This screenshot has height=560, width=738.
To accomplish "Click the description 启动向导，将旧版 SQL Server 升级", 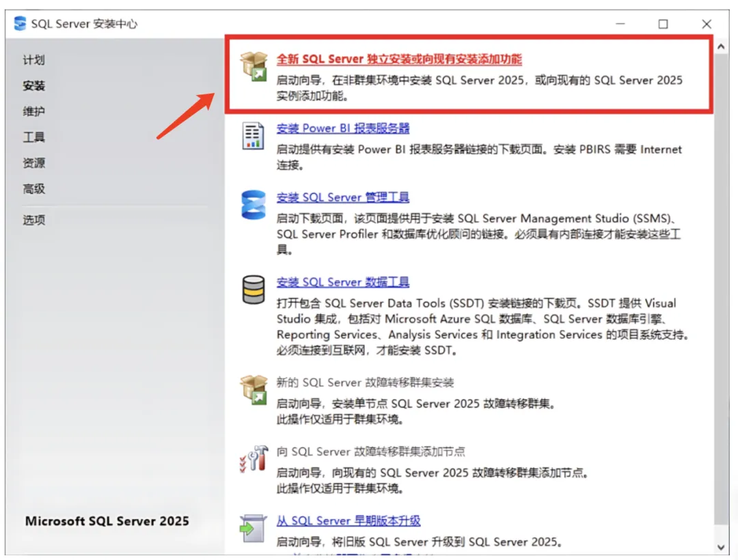I will 420,542.
